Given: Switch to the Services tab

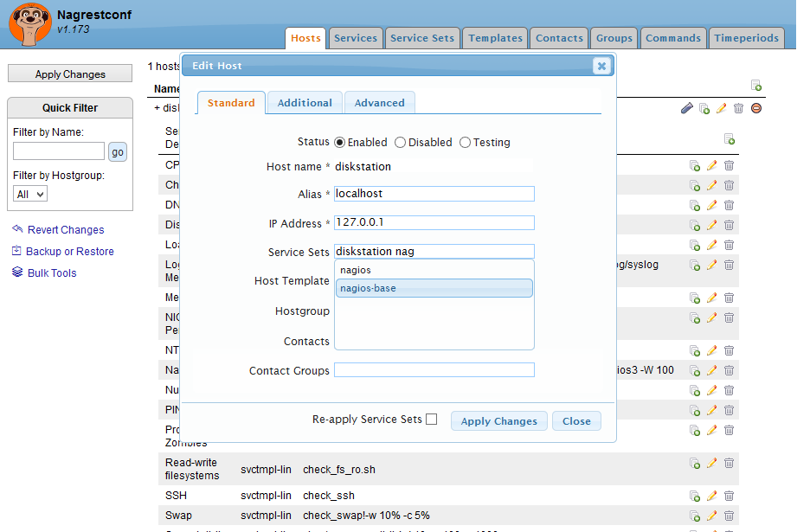Looking at the screenshot, I should point(356,38).
